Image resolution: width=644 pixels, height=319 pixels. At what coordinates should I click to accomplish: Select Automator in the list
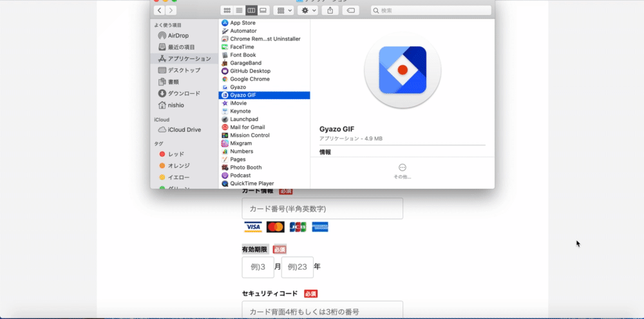coord(264,31)
